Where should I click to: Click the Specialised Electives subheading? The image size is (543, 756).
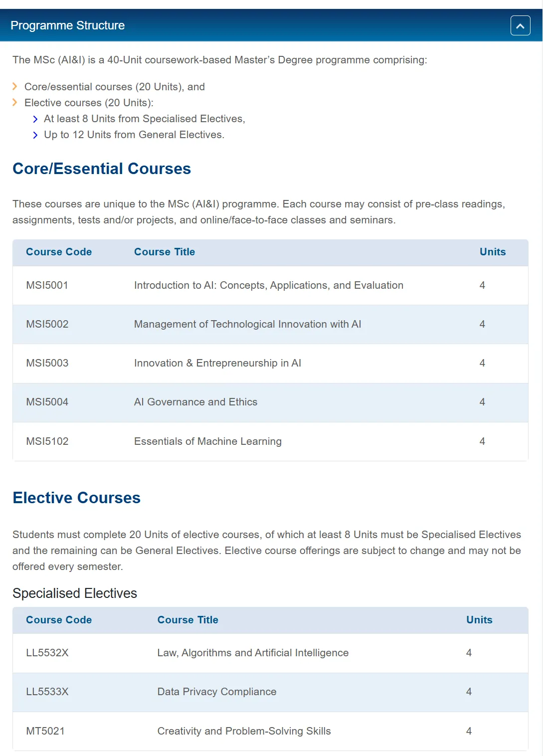pos(75,593)
